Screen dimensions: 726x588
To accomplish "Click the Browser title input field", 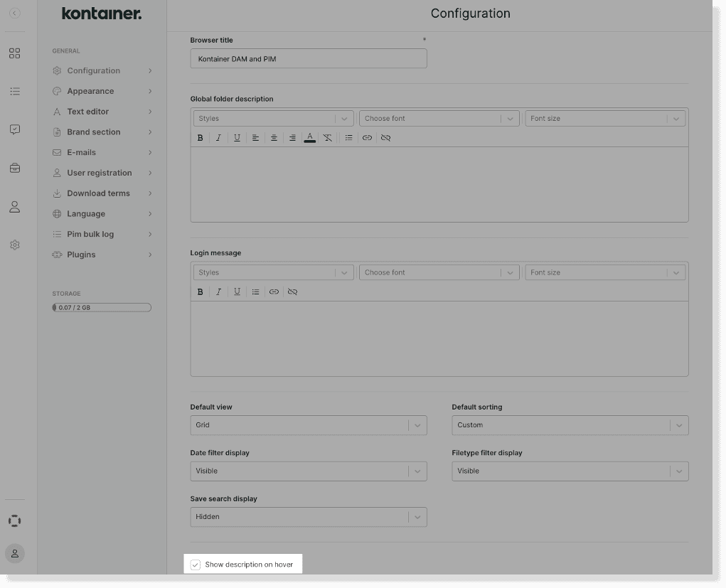I will coord(308,58).
